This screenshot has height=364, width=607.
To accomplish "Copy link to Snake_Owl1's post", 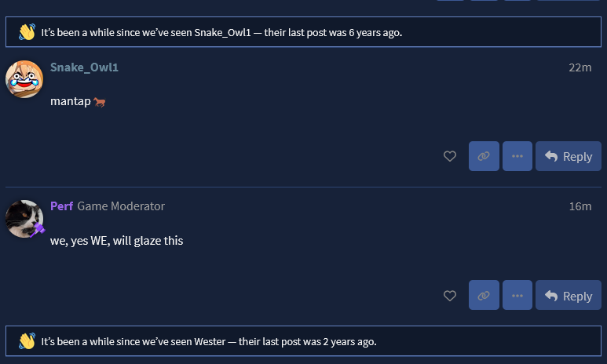I will coord(484,156).
